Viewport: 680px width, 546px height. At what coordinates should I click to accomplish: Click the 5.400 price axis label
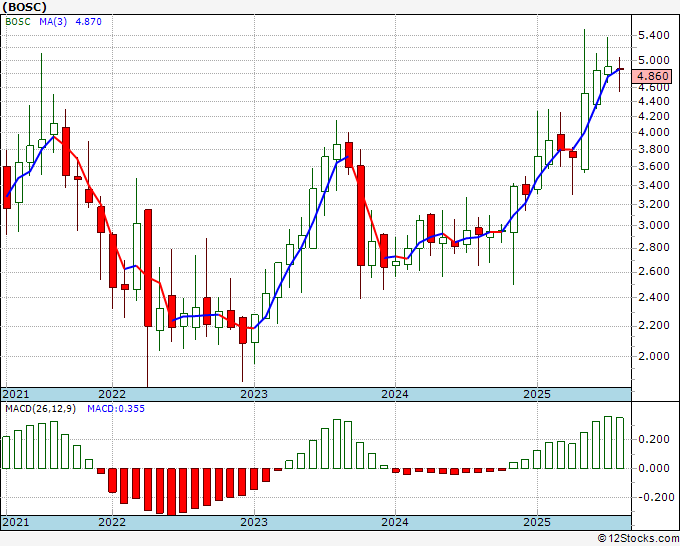653,35
